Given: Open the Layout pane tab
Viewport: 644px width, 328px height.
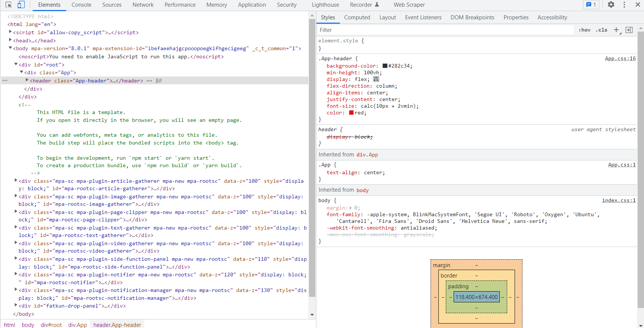Looking at the screenshot, I should click(387, 17).
